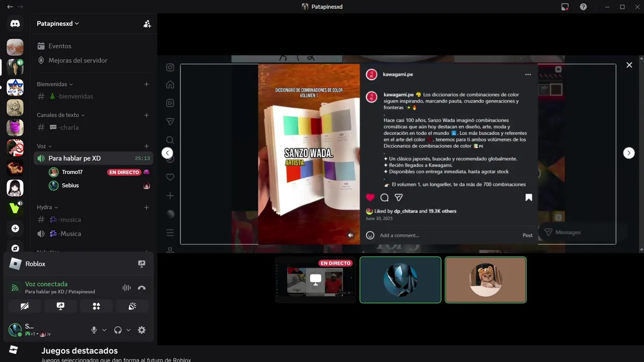The height and width of the screenshot is (362, 644).
Task: Go to next Instagram post arrow
Action: tap(629, 153)
